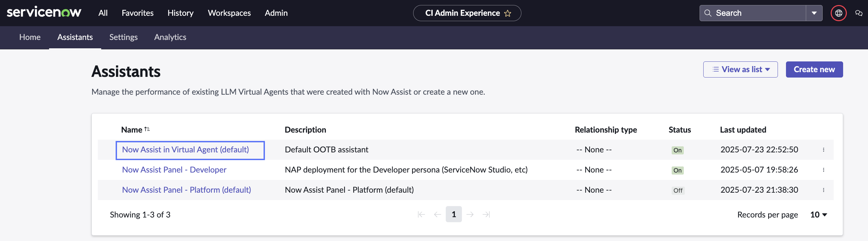
Task: Click the date 2025-07-23 22:52:50
Action: click(x=759, y=150)
